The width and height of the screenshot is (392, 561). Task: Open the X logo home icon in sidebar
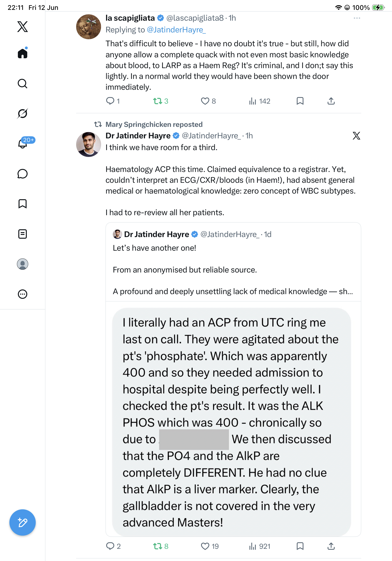pos(23,27)
